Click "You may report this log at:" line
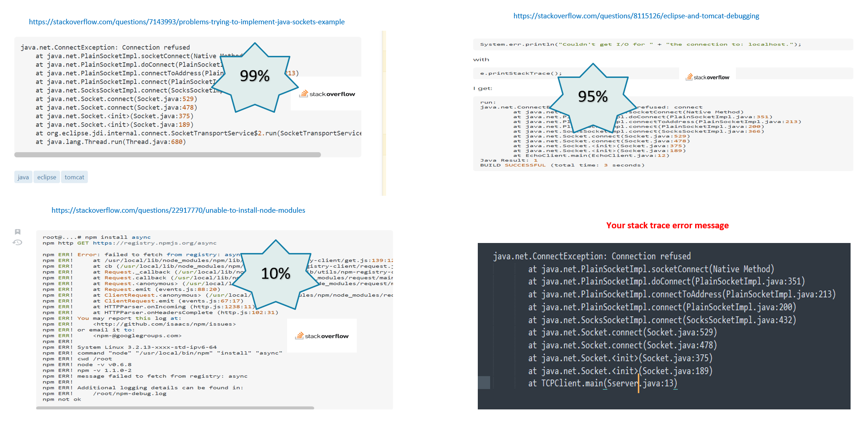This screenshot has width=868, height=425. click(x=112, y=318)
